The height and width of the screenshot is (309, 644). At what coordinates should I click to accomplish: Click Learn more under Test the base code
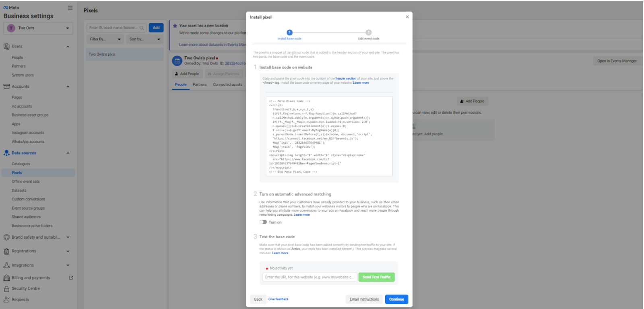pos(280,253)
